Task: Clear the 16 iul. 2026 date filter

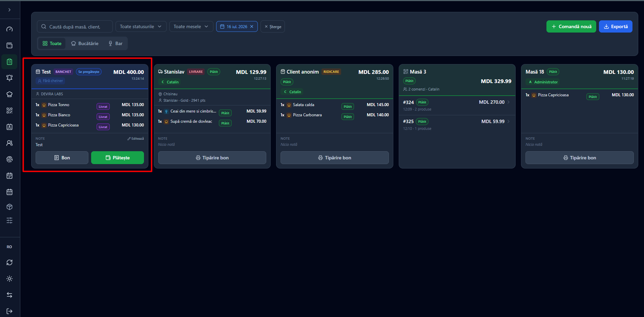Action: [x=252, y=26]
